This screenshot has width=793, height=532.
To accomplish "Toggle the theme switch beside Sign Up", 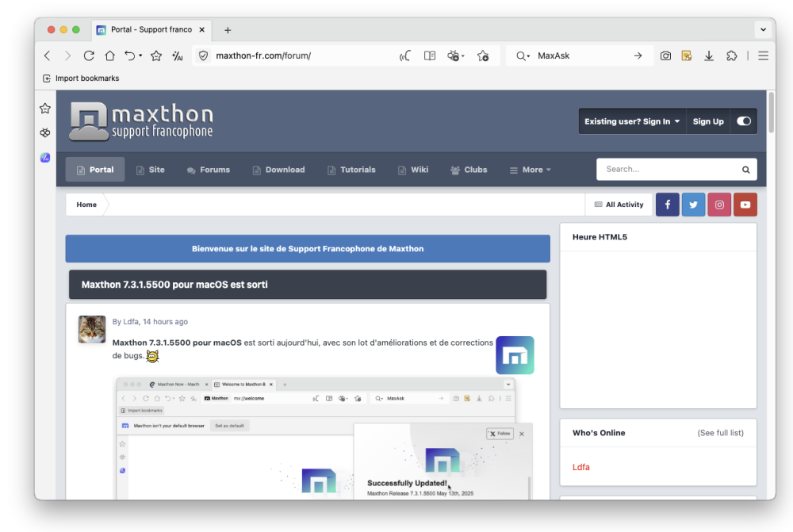I will (x=743, y=121).
